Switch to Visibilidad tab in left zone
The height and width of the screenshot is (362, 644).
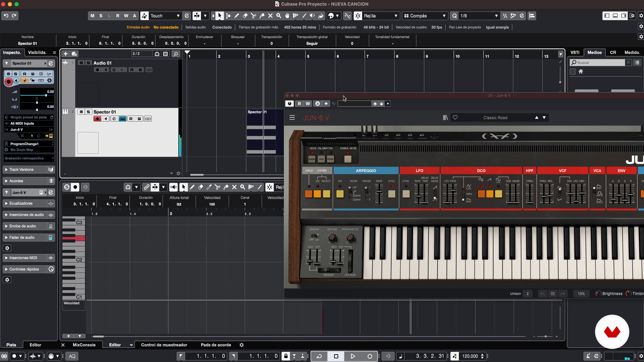(x=37, y=52)
